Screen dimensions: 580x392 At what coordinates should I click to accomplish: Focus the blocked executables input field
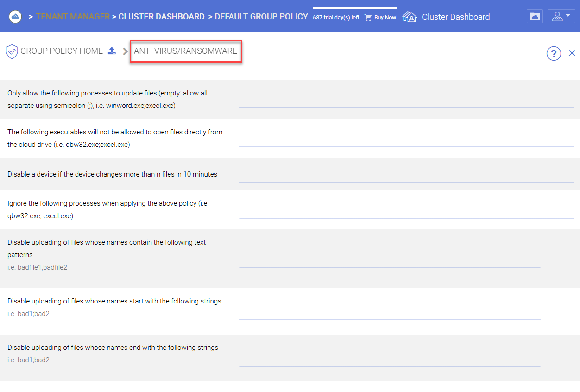[x=406, y=140]
